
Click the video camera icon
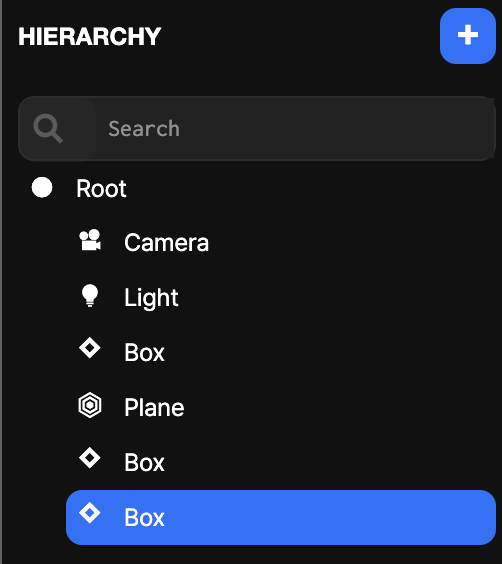tap(90, 240)
